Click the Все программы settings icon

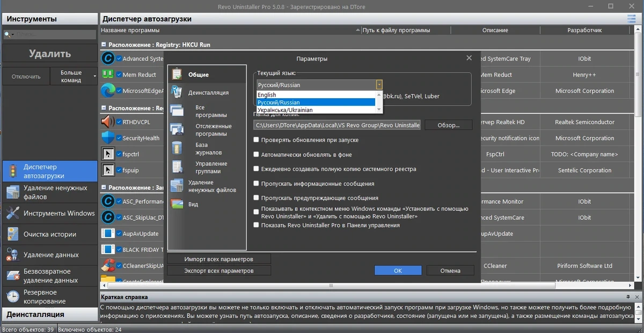click(x=177, y=111)
